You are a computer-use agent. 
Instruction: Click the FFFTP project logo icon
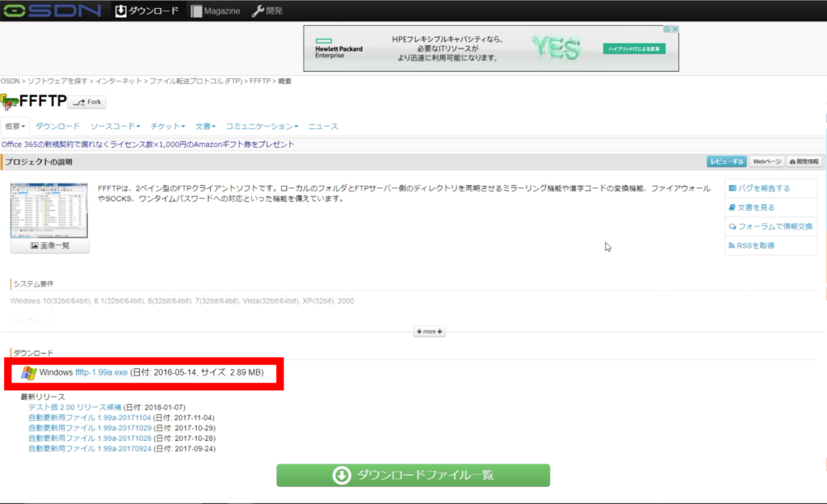(x=9, y=101)
